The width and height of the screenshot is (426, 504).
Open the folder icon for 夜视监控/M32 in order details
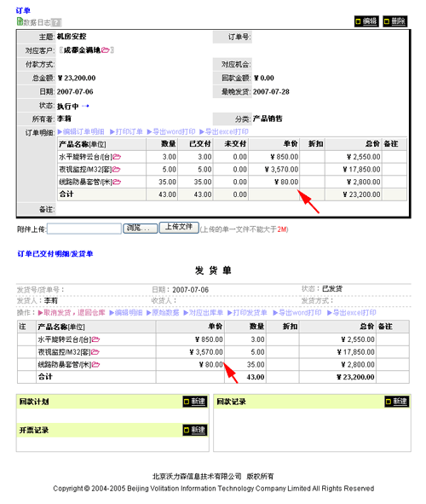pyautogui.click(x=116, y=169)
